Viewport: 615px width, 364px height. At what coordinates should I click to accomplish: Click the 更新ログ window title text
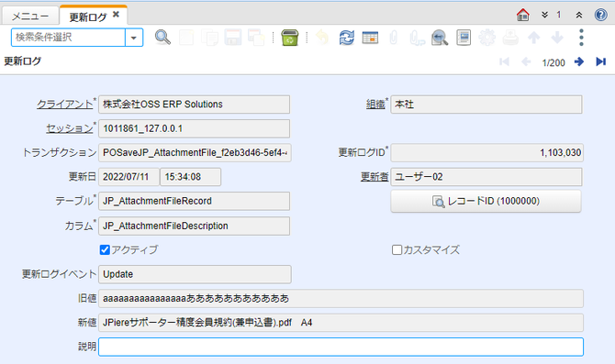(x=22, y=61)
